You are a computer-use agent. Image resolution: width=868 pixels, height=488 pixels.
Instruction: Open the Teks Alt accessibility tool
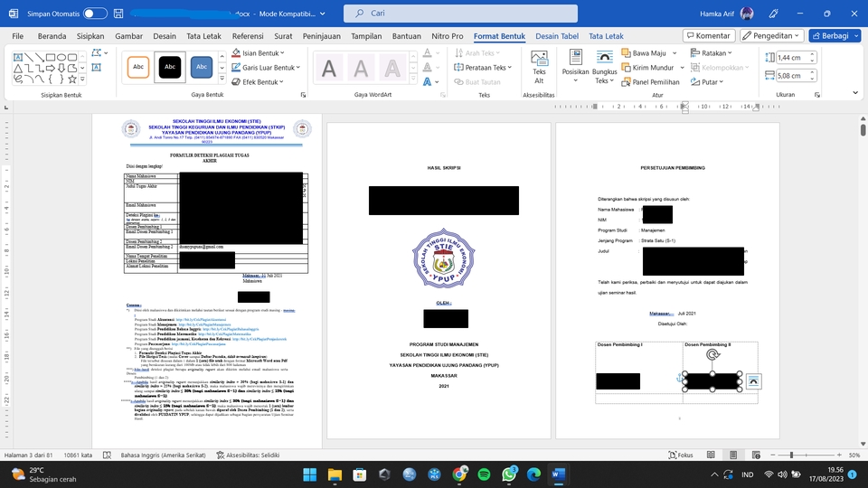click(539, 67)
